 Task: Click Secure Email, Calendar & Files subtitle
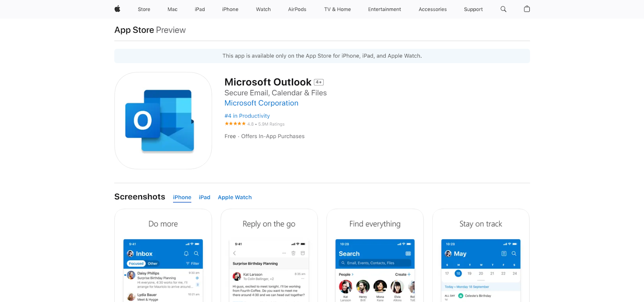click(x=275, y=93)
